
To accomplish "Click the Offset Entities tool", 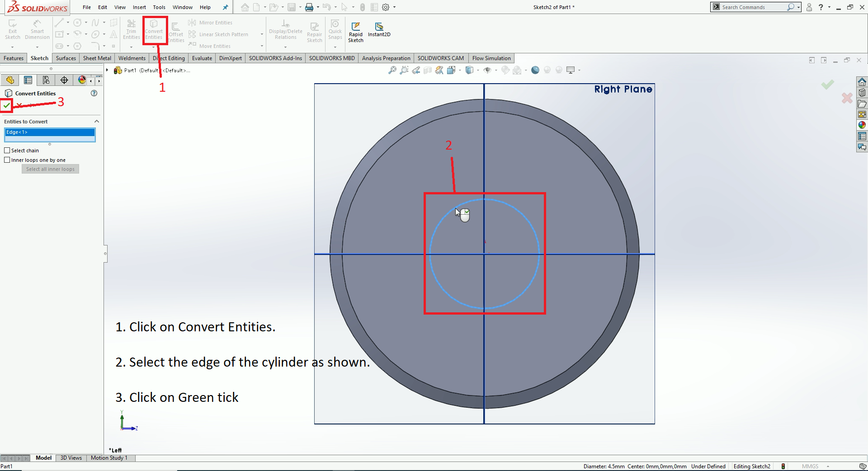I will pyautogui.click(x=176, y=32).
